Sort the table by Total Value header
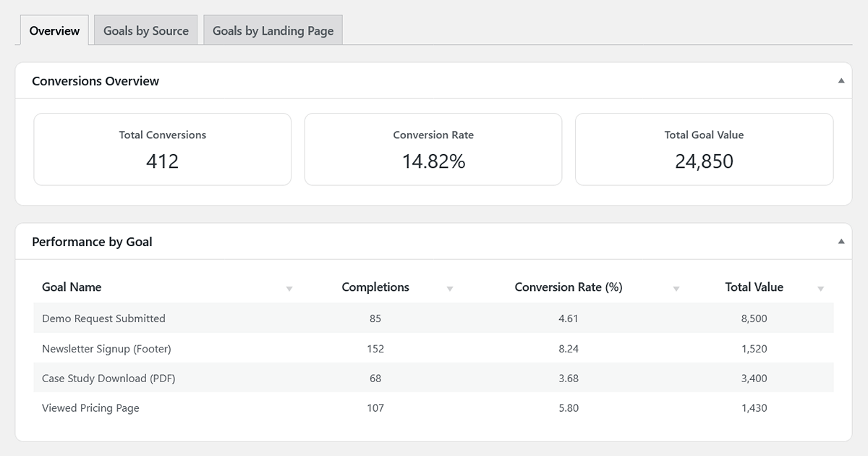This screenshot has height=456, width=868. point(754,287)
